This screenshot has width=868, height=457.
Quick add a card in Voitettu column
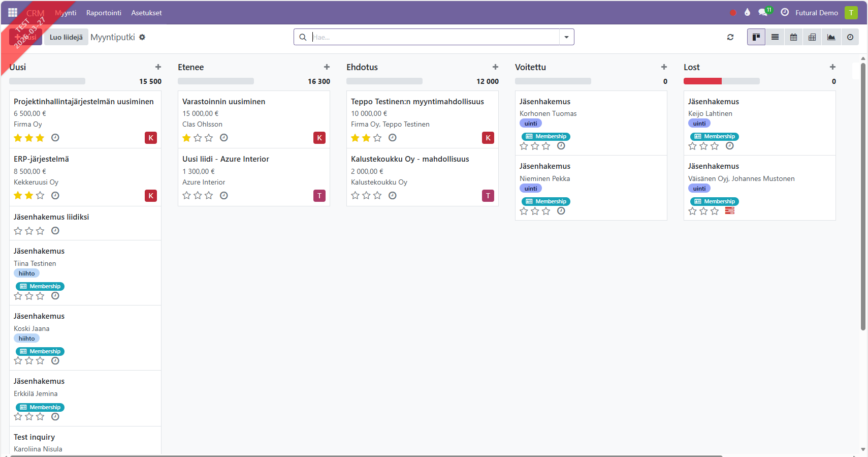pyautogui.click(x=664, y=67)
